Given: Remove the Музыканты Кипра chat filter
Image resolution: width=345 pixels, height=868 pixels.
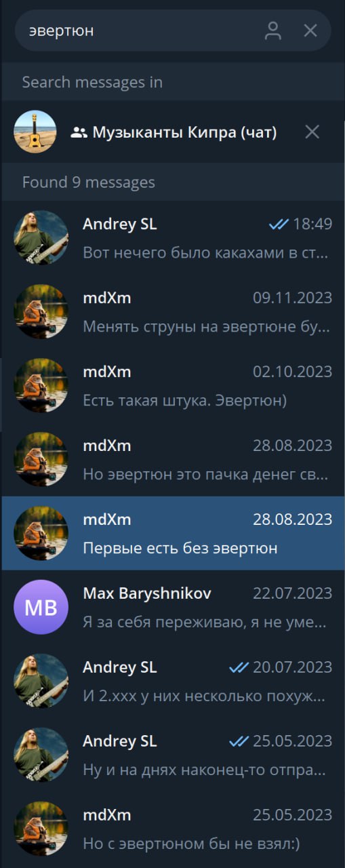Looking at the screenshot, I should pyautogui.click(x=312, y=132).
